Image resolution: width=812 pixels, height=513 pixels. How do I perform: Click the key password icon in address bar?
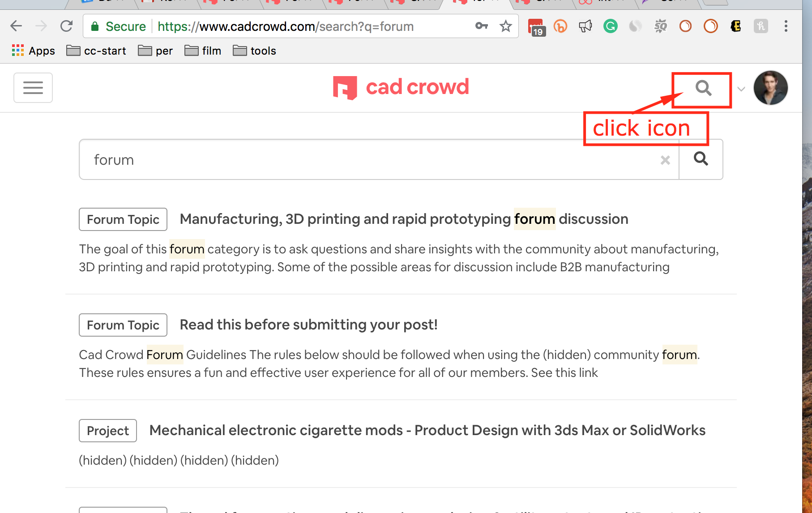click(482, 26)
